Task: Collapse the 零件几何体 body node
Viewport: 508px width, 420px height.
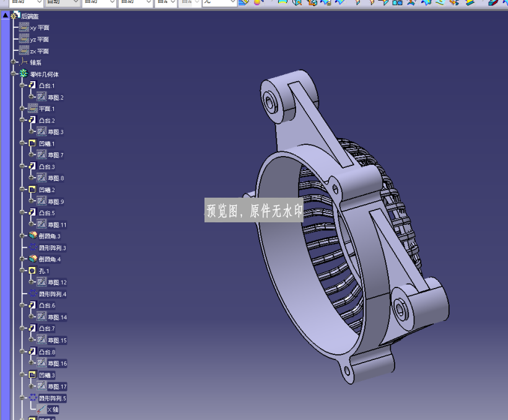Action: [13, 74]
